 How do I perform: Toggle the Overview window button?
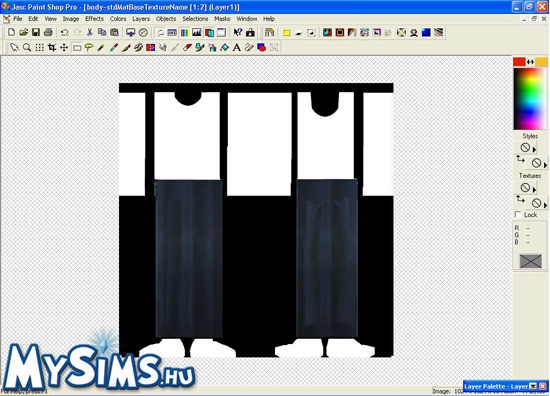click(221, 33)
